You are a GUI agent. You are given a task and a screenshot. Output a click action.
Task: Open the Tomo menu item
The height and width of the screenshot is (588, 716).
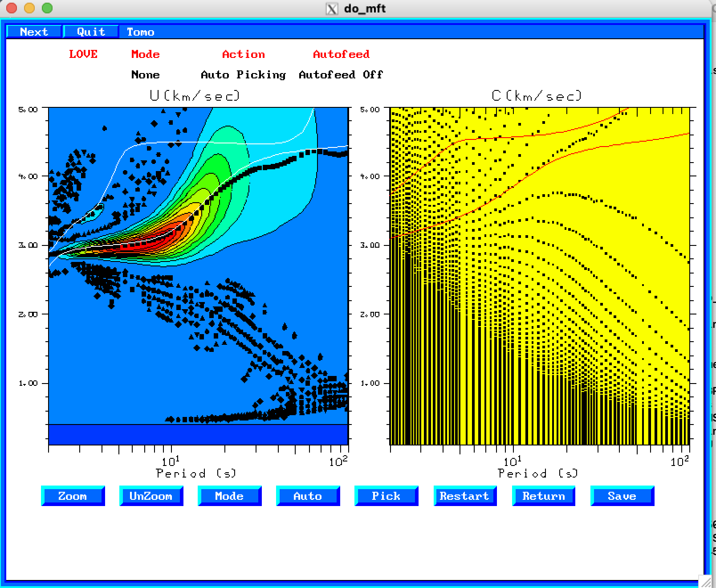click(x=140, y=32)
